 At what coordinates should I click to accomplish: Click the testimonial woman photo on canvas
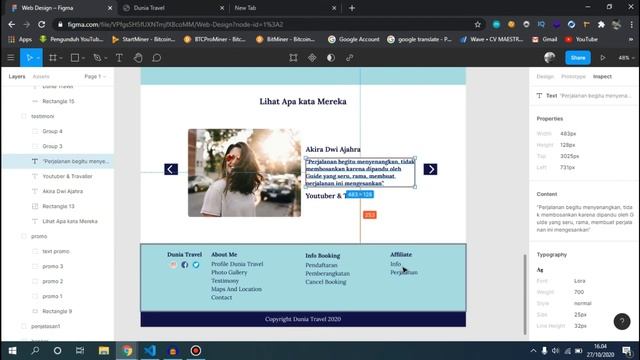point(244,173)
